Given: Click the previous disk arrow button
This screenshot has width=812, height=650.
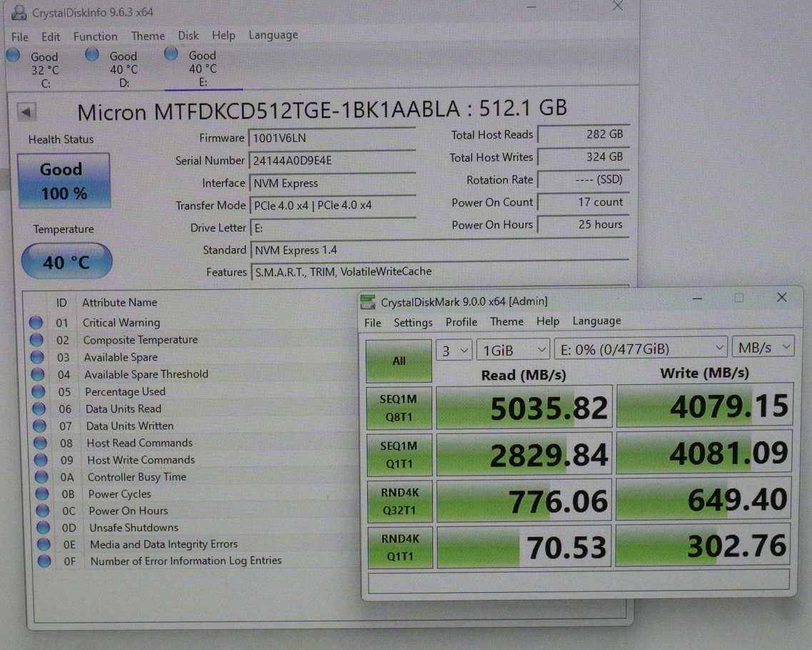Looking at the screenshot, I should (x=26, y=111).
